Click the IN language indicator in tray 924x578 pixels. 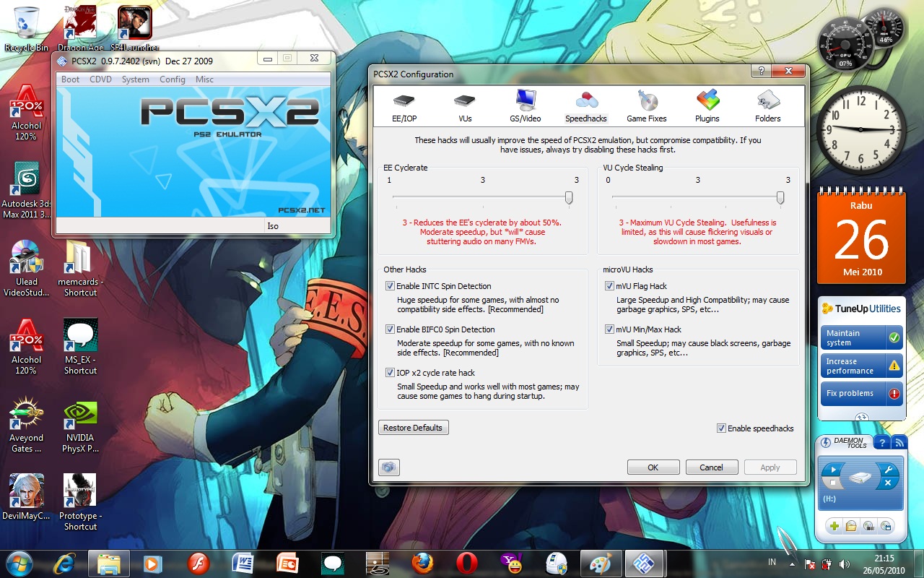[x=772, y=562]
